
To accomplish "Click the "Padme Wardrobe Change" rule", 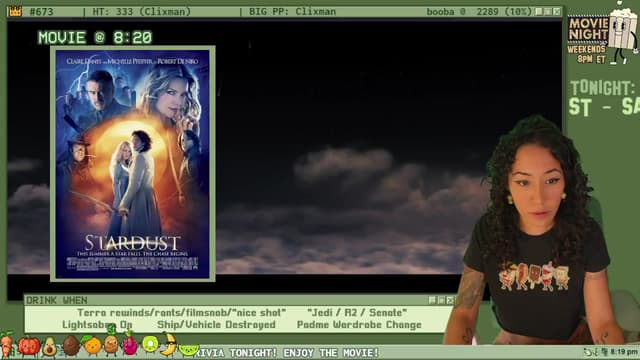I will (x=359, y=325).
